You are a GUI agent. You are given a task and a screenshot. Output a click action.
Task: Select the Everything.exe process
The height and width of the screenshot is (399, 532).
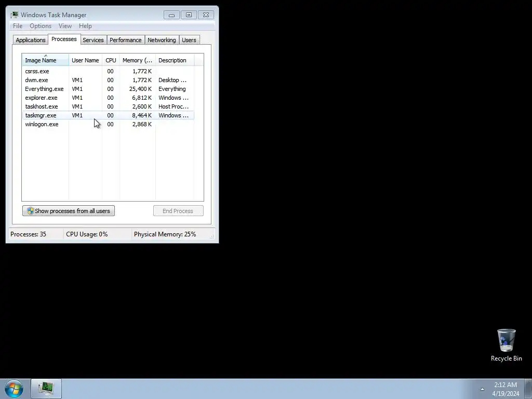108,89
